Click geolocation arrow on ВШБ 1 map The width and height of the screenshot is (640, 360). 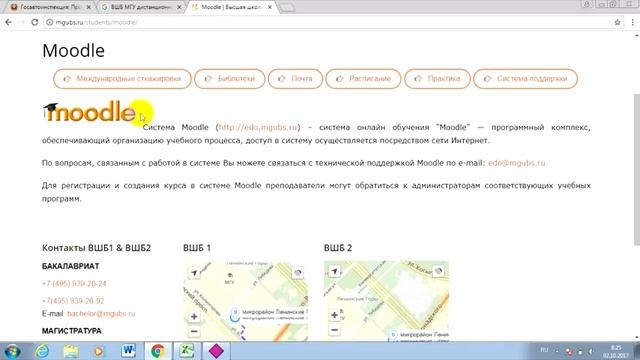coord(194,273)
